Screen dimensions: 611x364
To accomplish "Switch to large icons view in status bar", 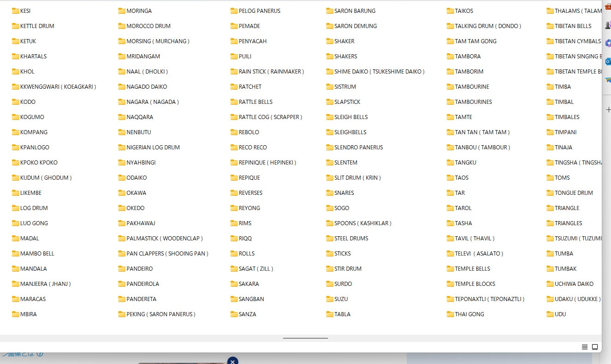I will pos(595,347).
